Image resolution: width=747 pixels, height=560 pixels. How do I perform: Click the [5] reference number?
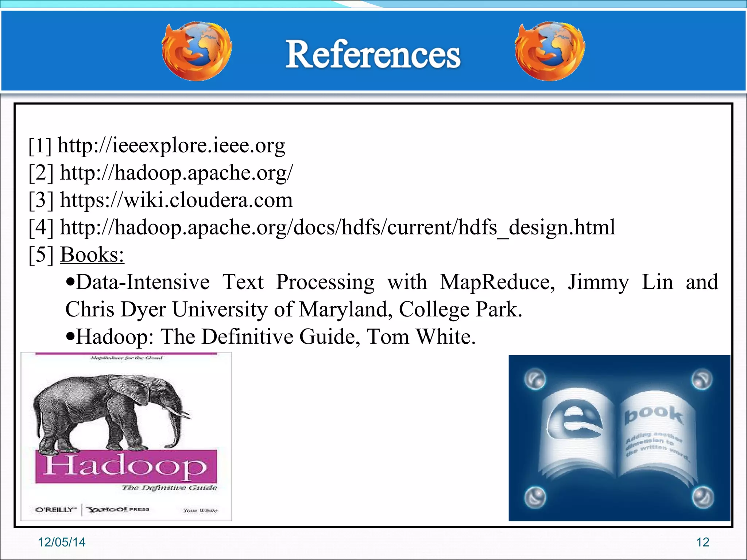click(41, 254)
